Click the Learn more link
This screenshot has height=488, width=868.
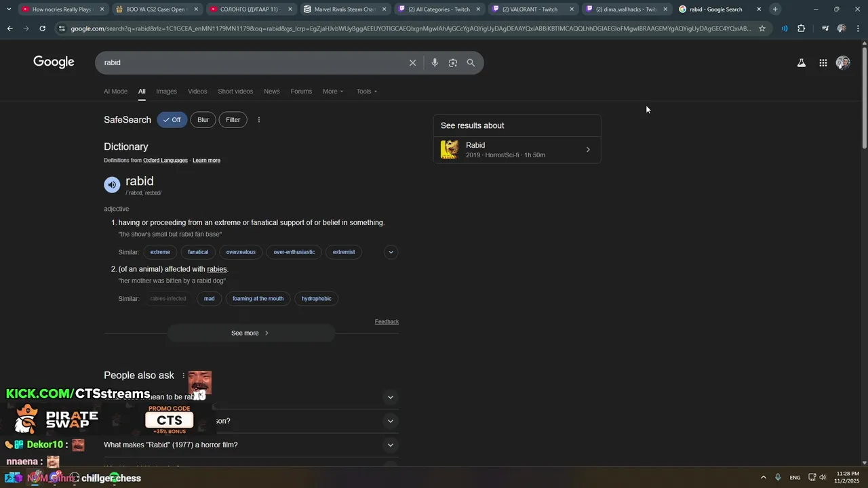pyautogui.click(x=206, y=161)
